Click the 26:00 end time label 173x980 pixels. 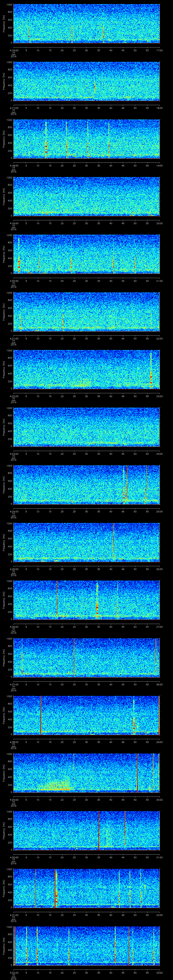click(x=159, y=569)
